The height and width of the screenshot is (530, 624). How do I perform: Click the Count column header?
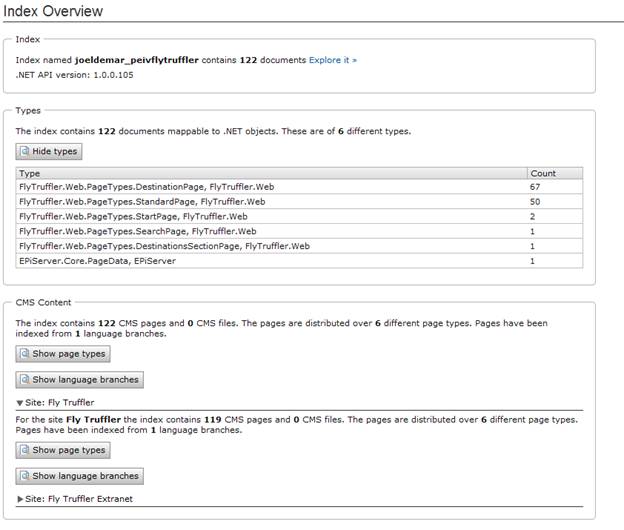[x=543, y=173]
